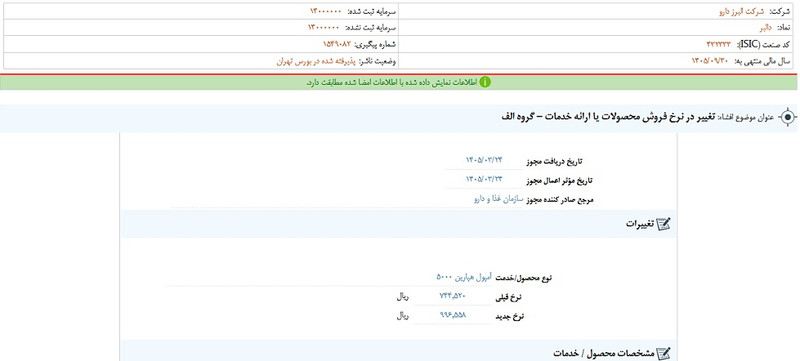This screenshot has width=800, height=361.
Task: Click the ریال unit next to previous rate
Action: [x=403, y=297]
